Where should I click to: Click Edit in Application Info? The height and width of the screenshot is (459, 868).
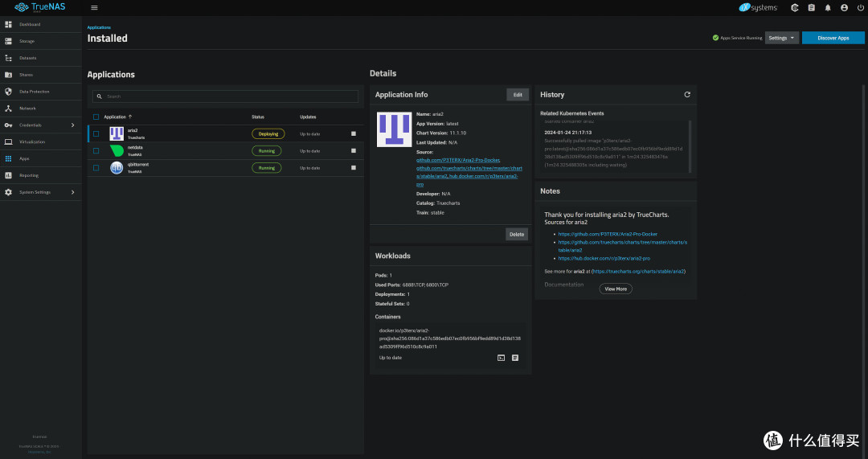[x=518, y=95]
